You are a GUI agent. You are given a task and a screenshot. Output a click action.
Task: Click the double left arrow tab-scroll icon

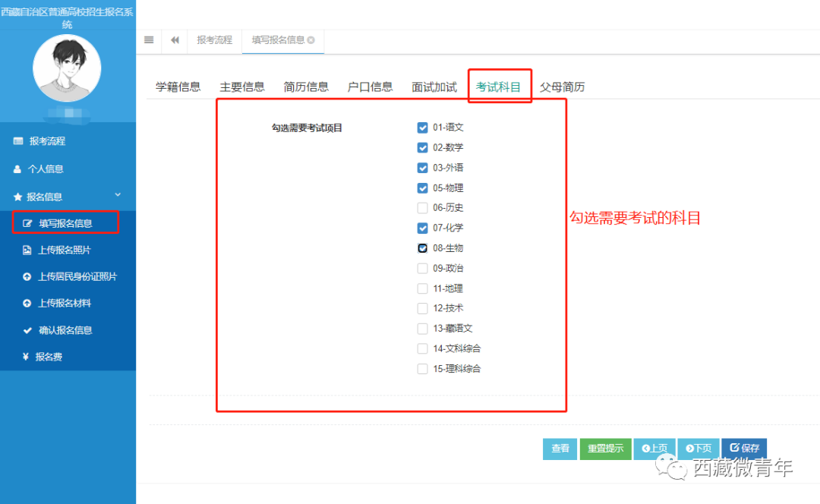point(175,40)
